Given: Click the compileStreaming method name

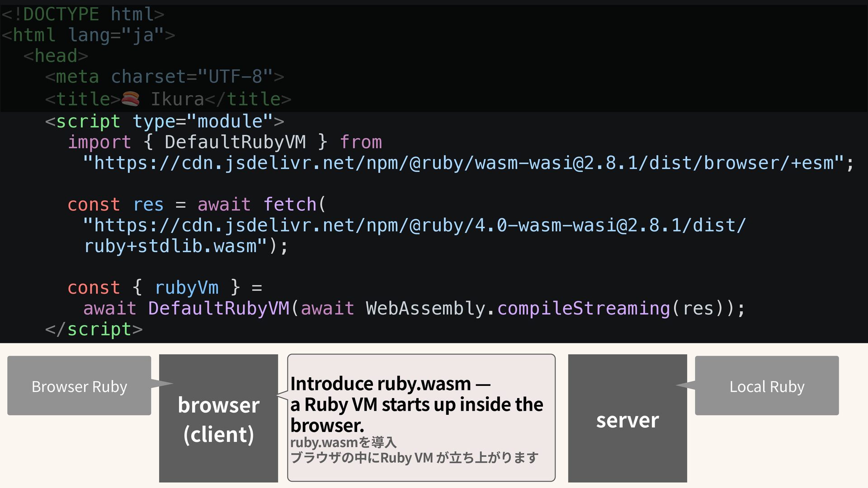Looking at the screenshot, I should (x=583, y=309).
